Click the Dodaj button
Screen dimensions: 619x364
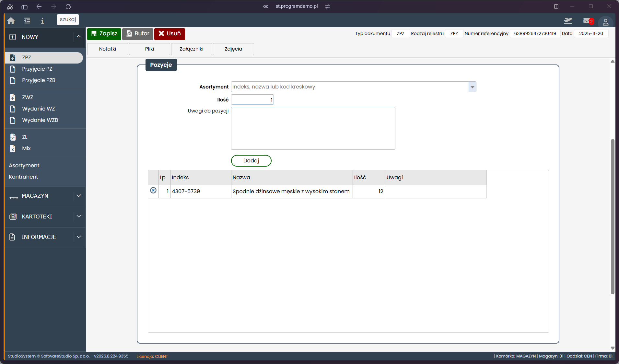pyautogui.click(x=251, y=161)
